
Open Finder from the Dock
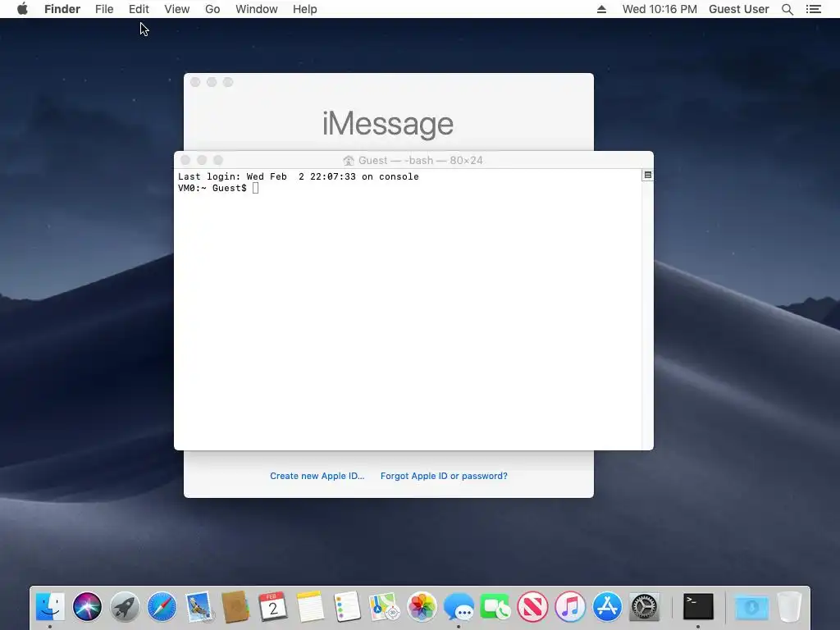[50, 607]
